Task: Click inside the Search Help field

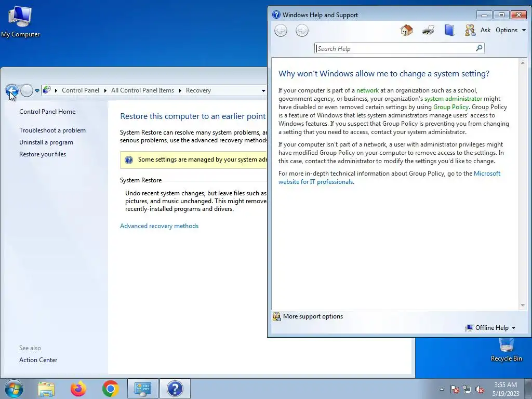Action: pos(395,48)
